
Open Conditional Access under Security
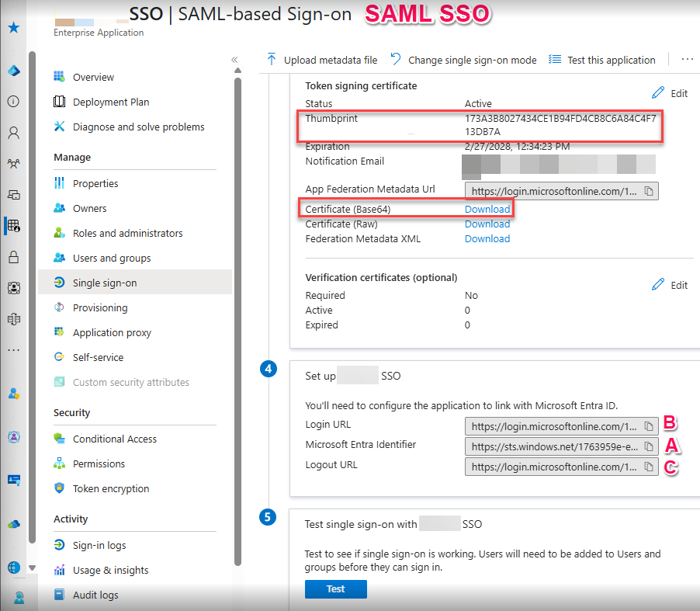[x=114, y=439]
